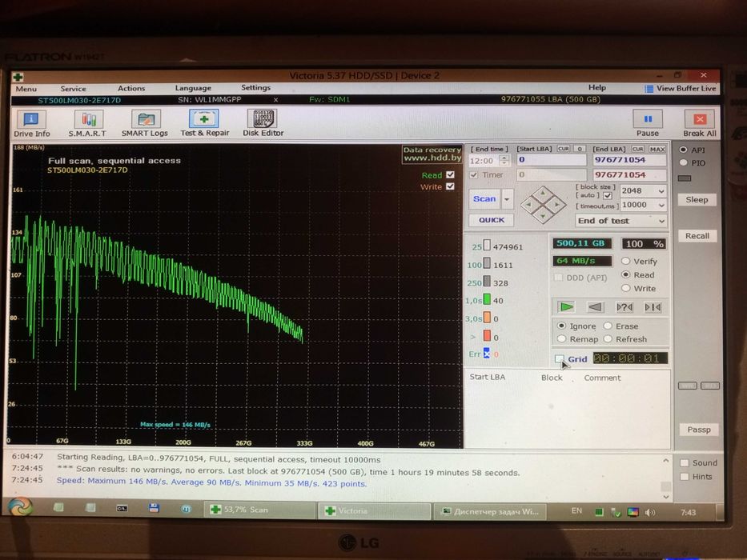Open the Actions menu
Screen dimensions: 747x560
[x=131, y=88]
